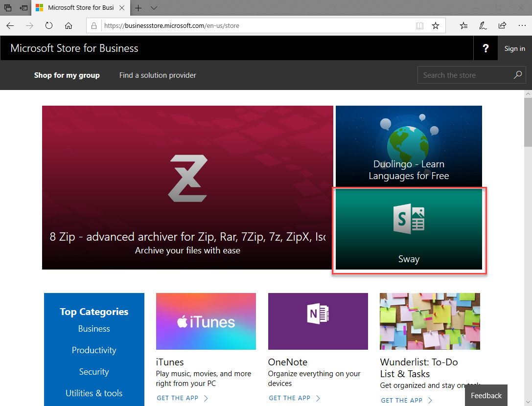Open the tabs you've set aside
This screenshot has width=532, height=406.
pyautogui.click(x=8, y=7)
